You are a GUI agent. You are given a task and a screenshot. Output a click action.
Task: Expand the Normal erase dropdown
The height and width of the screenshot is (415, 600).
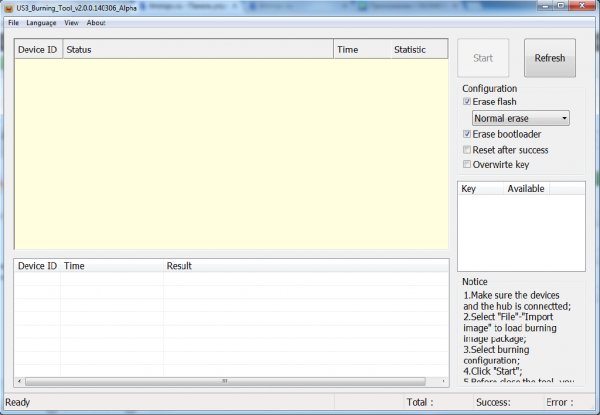tap(521, 118)
